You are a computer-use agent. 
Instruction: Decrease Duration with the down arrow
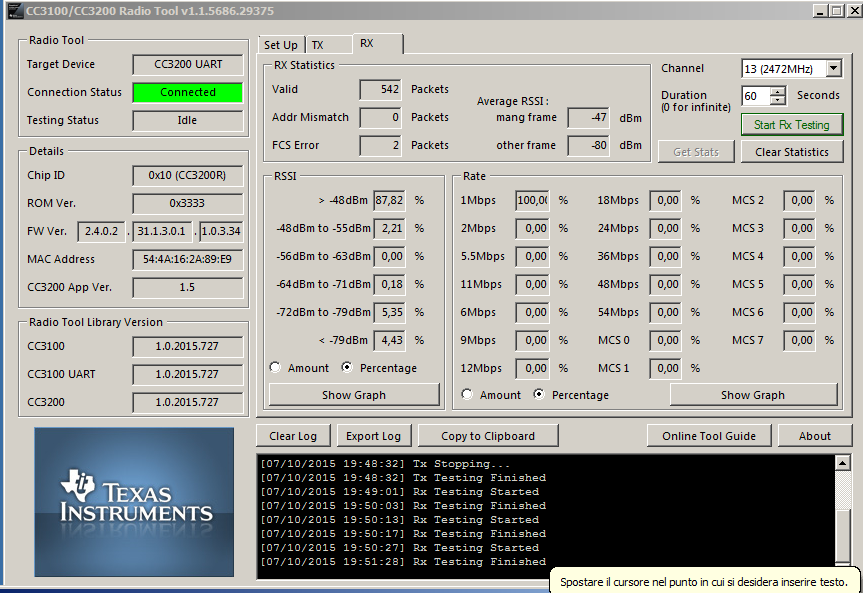click(778, 101)
